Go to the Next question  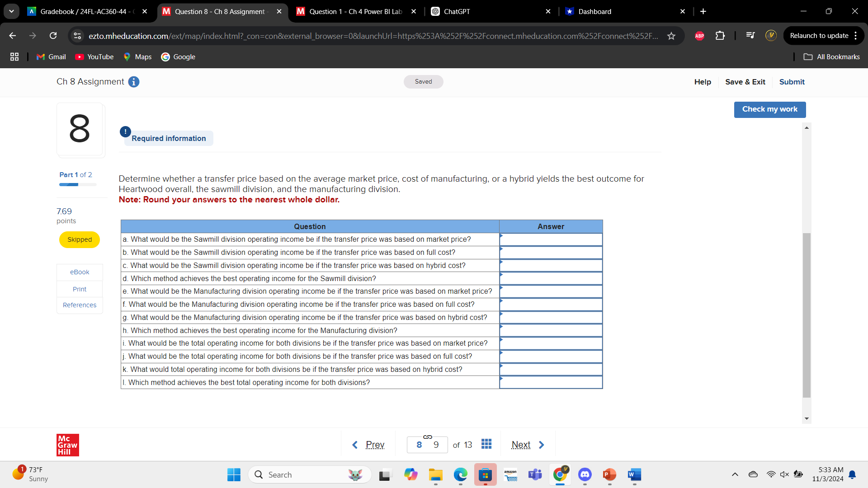click(521, 444)
